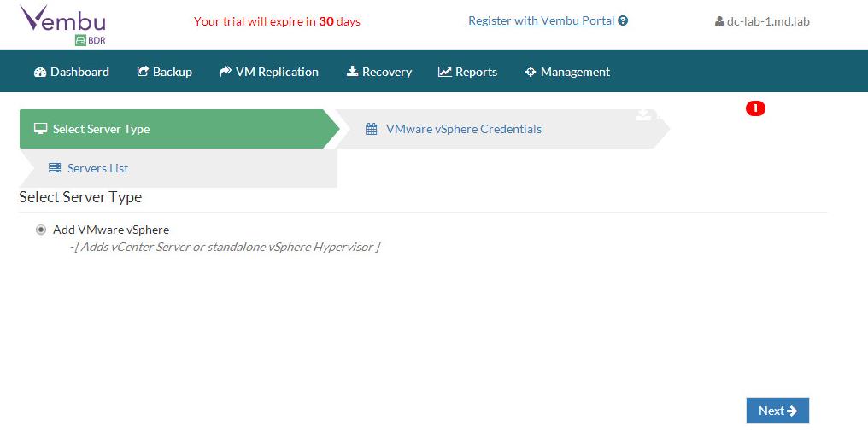Expand the Management menu

coord(567,72)
